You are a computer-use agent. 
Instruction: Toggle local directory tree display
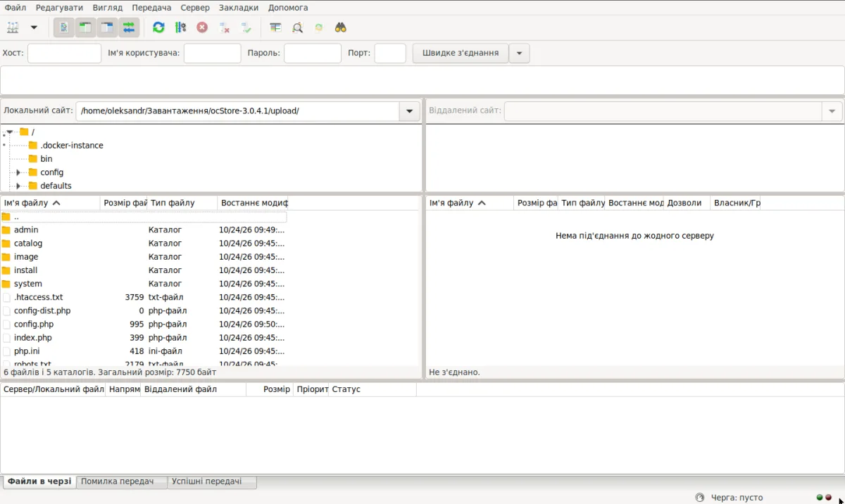(85, 27)
